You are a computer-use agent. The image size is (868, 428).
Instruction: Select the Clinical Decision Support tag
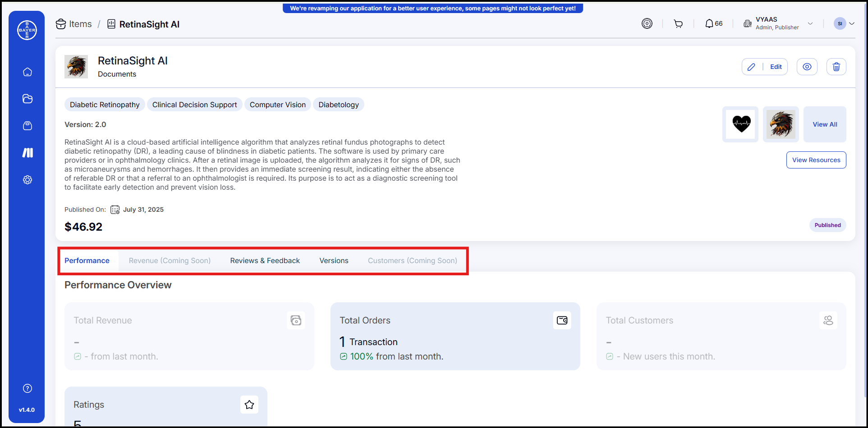[x=195, y=105]
